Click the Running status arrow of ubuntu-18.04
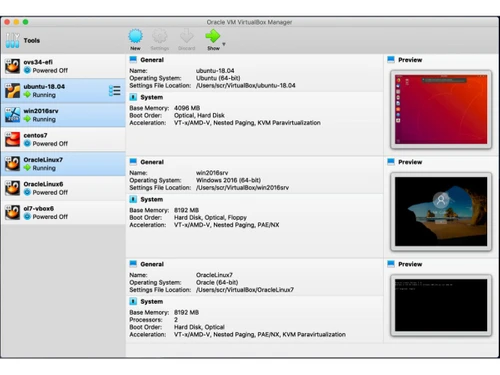This screenshot has width=500, height=375. (27, 95)
